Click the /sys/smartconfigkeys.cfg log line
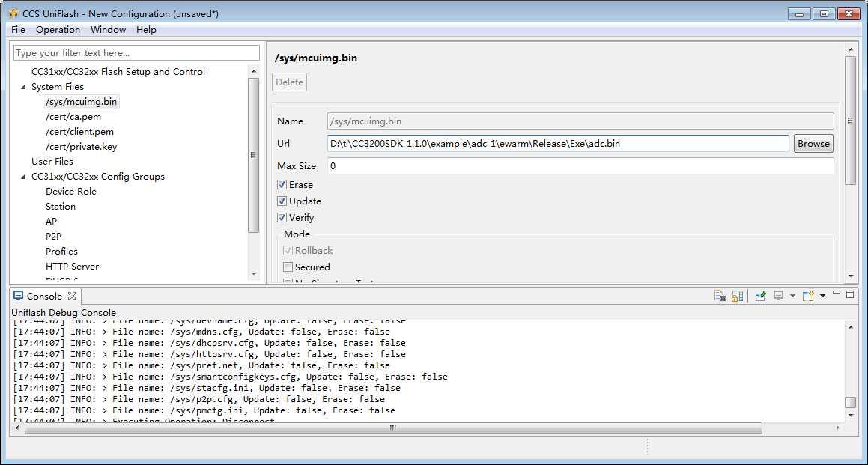Viewport: 868px width, 465px height. coord(230,377)
